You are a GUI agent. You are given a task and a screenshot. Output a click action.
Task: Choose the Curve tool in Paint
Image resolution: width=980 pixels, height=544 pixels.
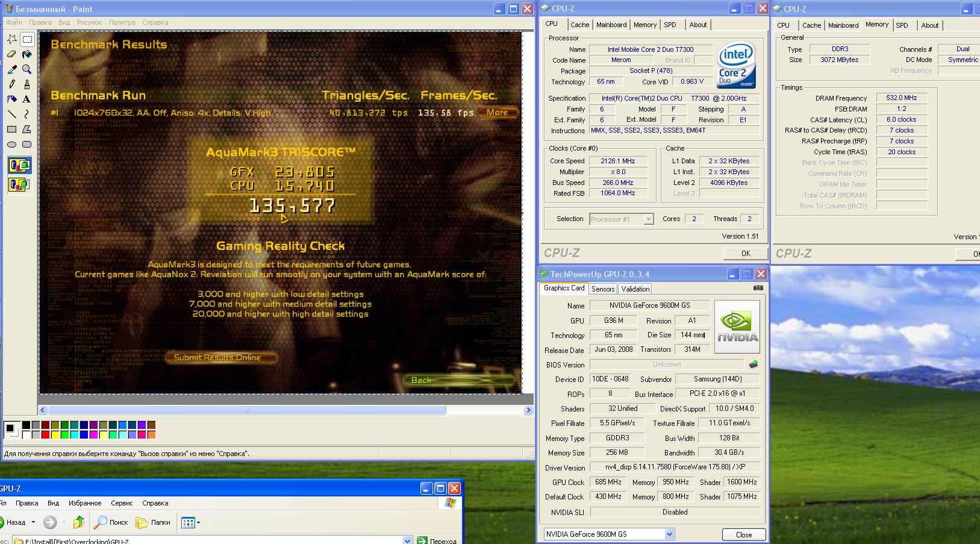click(27, 114)
